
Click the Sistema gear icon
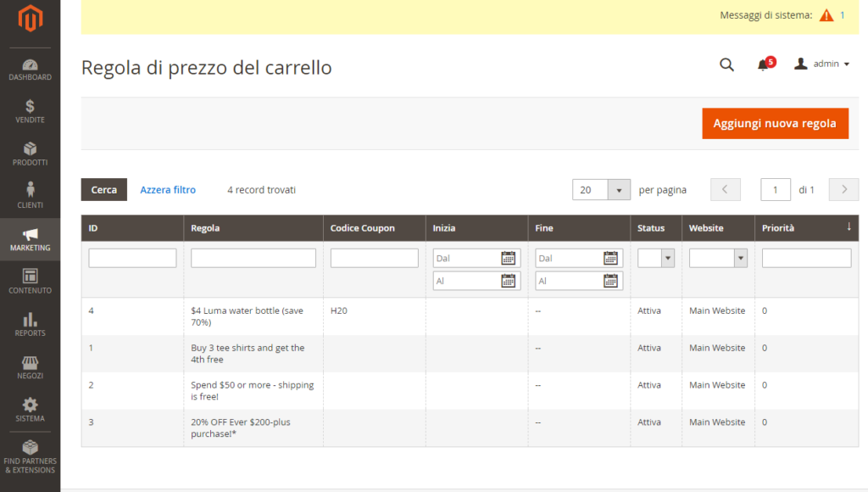[x=30, y=408]
